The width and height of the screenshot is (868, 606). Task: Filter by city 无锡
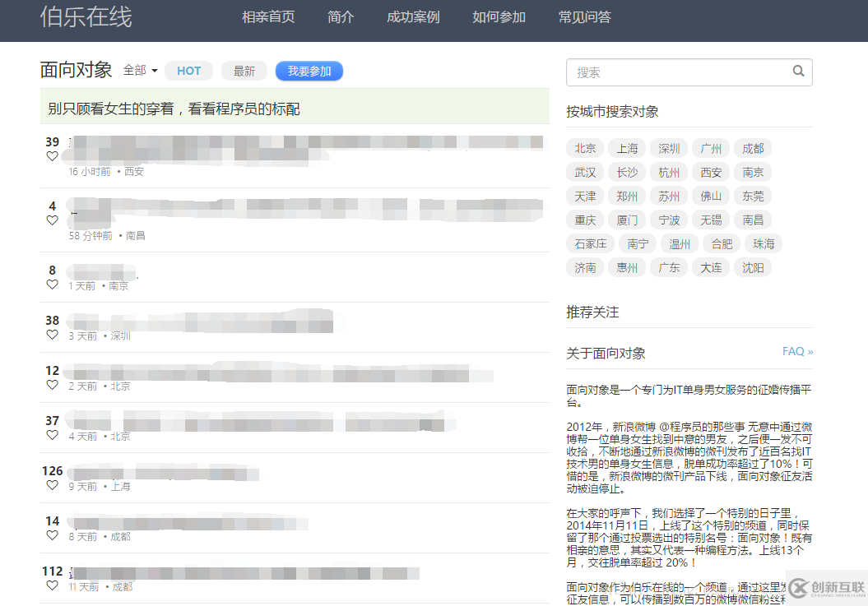[x=711, y=220]
